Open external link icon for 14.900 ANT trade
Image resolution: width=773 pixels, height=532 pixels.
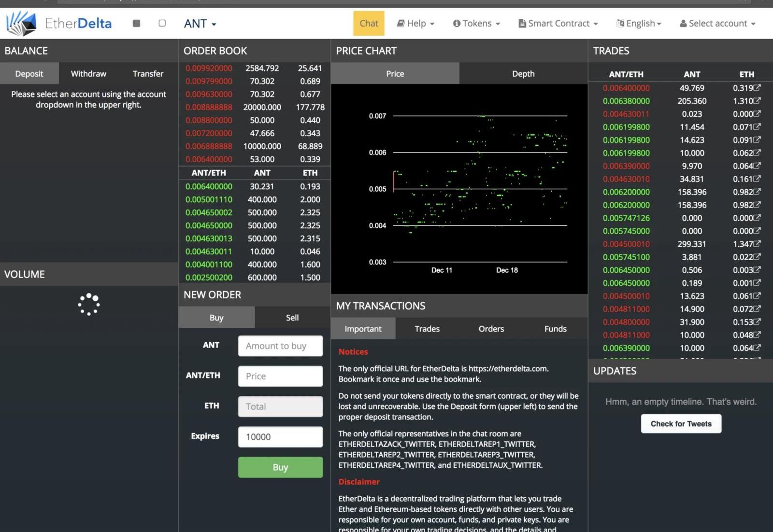tap(757, 309)
